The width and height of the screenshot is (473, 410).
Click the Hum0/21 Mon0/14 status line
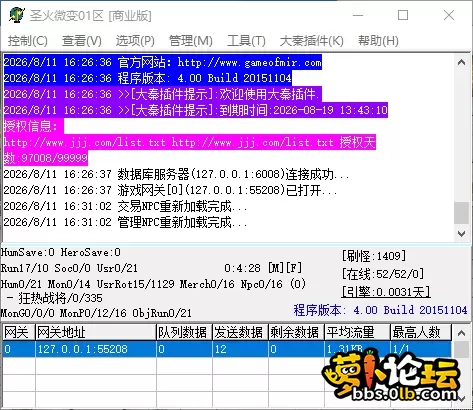click(x=153, y=284)
